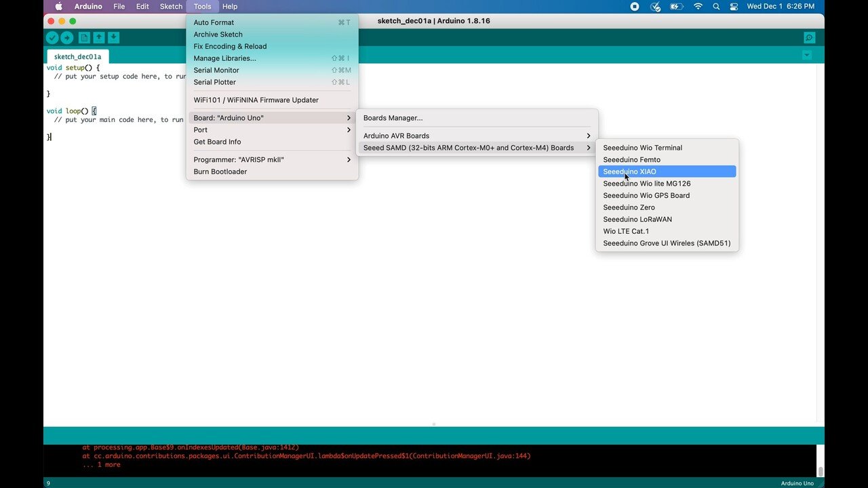Select Seeeduino Wio lite MG126 board
Viewport: 868px width, 488px height.
667,184
